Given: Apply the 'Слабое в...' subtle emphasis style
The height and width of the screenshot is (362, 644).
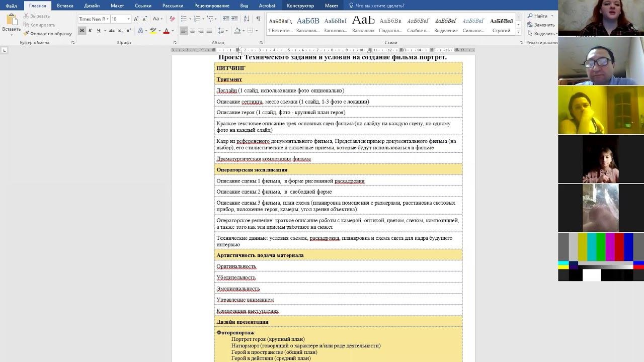Looking at the screenshot, I should click(418, 25).
